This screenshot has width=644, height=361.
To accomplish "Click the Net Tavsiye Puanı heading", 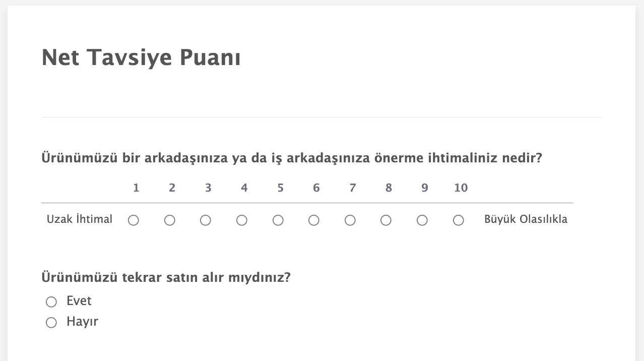I will click(x=141, y=57).
